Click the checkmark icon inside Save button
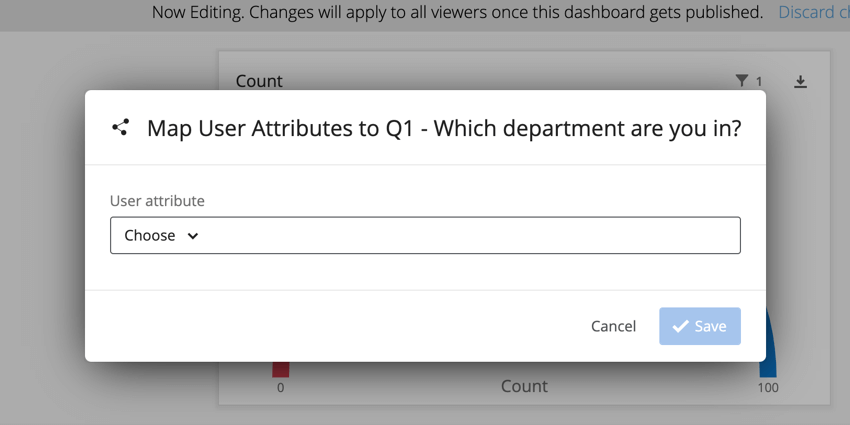 (680, 326)
